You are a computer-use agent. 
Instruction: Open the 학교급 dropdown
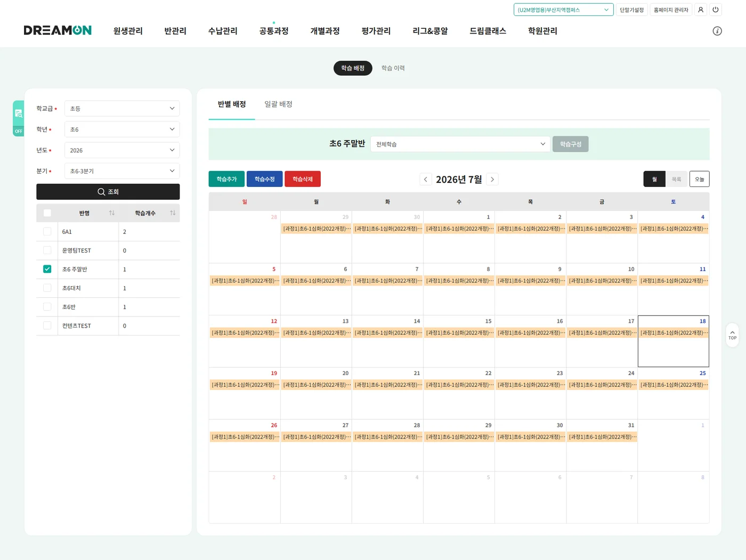[x=122, y=109]
